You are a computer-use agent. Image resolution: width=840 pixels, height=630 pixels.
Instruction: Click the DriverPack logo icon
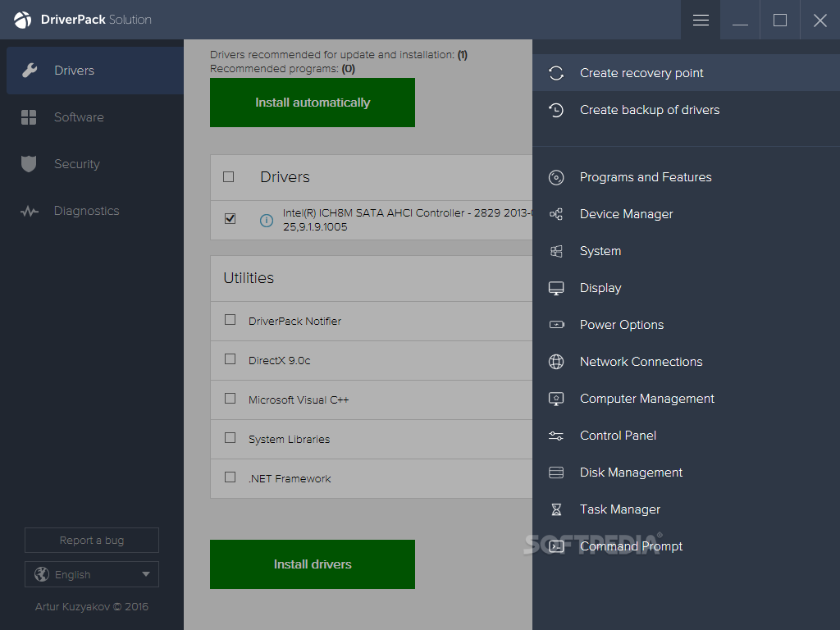coord(22,20)
